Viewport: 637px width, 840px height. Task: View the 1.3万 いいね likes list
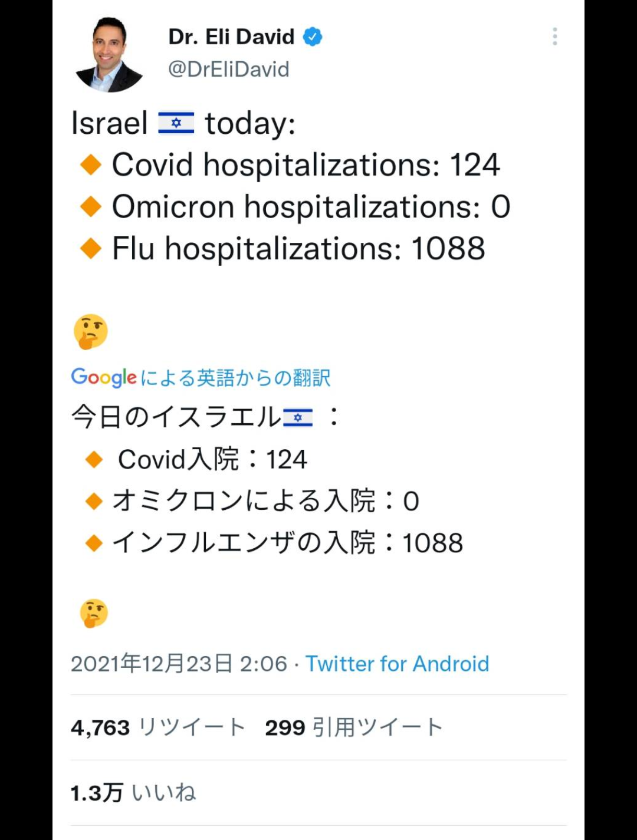click(133, 793)
